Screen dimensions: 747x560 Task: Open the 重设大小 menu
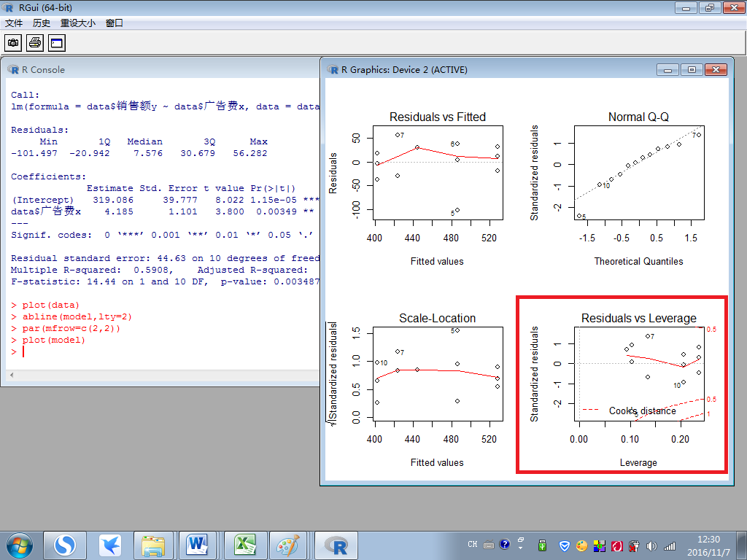coord(77,23)
